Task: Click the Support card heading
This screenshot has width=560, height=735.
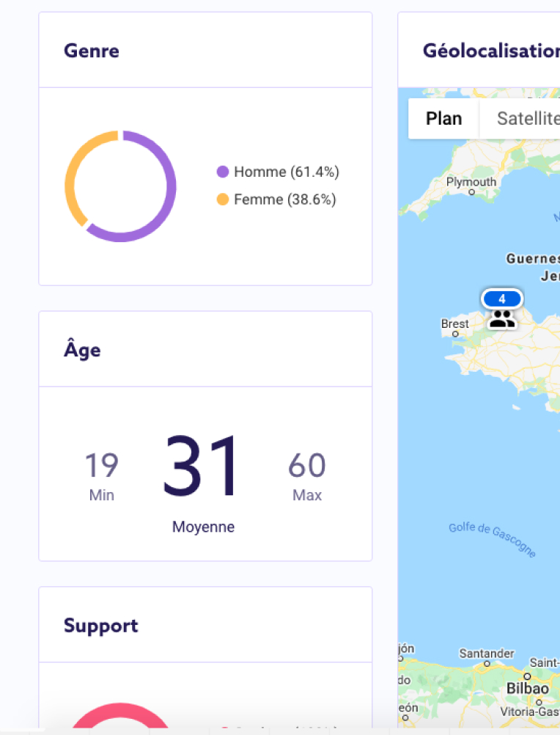Action: point(101,626)
